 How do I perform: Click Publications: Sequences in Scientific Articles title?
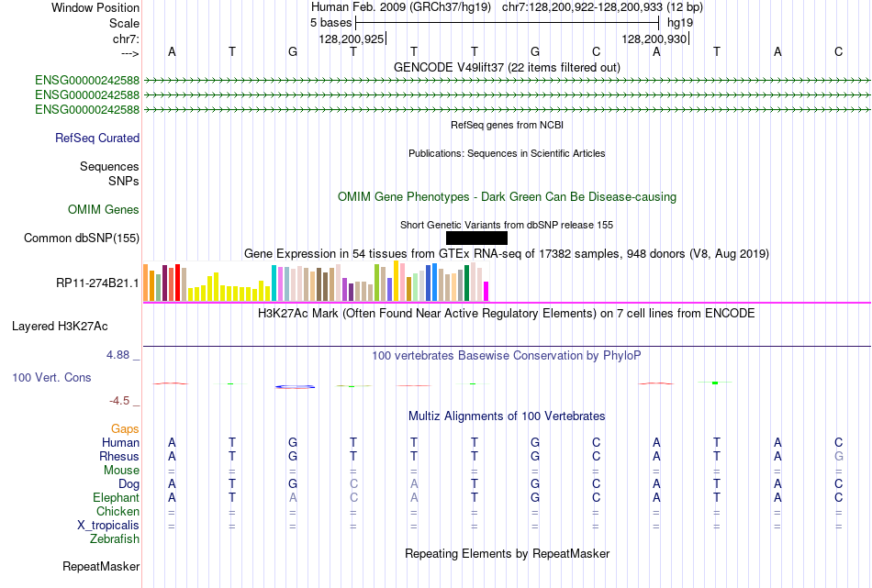point(507,153)
